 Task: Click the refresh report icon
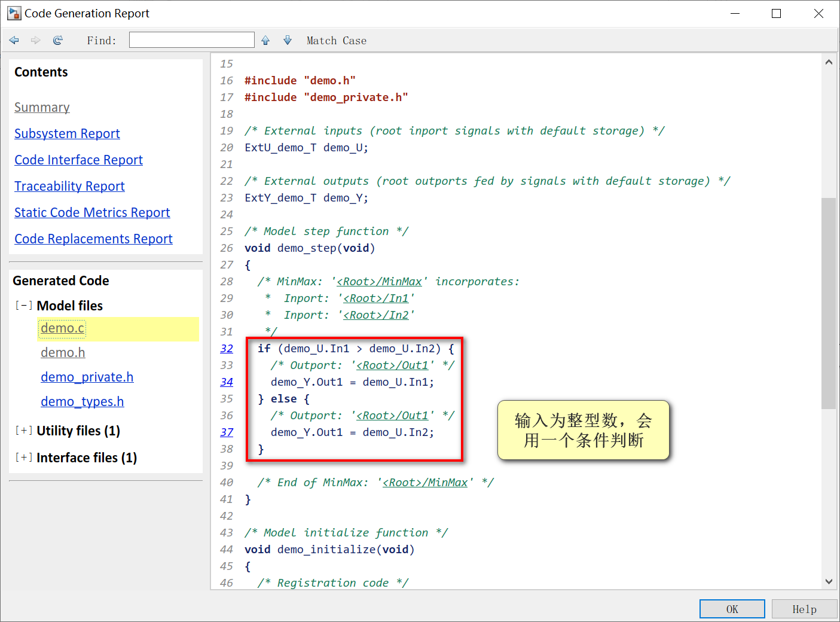click(58, 40)
